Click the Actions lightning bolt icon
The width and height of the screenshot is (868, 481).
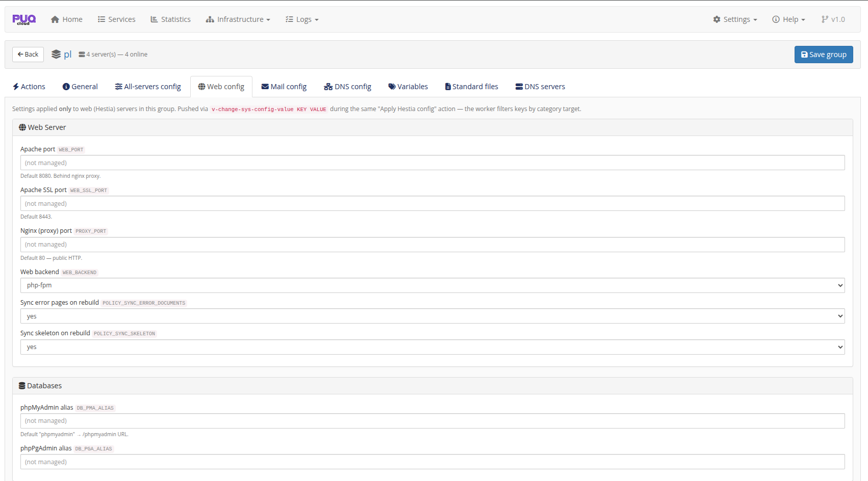pyautogui.click(x=16, y=87)
